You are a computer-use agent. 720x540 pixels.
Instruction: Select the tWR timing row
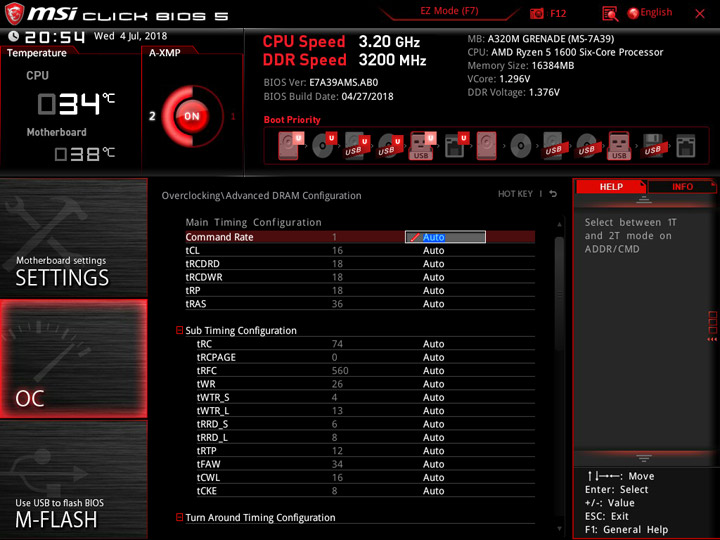366,384
